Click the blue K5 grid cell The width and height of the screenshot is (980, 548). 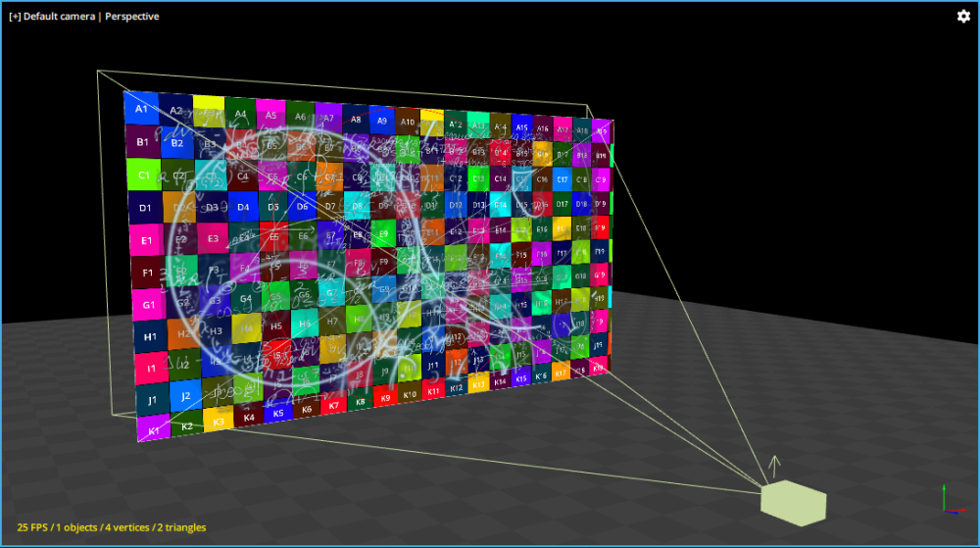(278, 413)
